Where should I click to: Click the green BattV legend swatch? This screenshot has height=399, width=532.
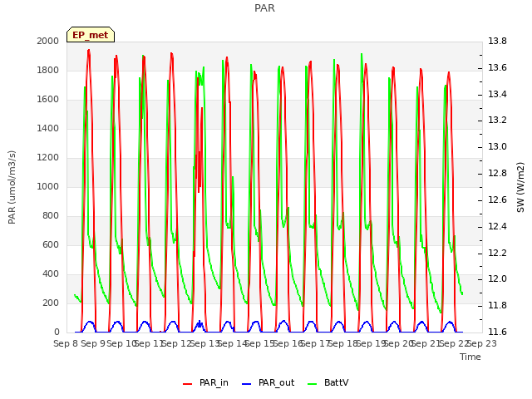[x=312, y=384]
